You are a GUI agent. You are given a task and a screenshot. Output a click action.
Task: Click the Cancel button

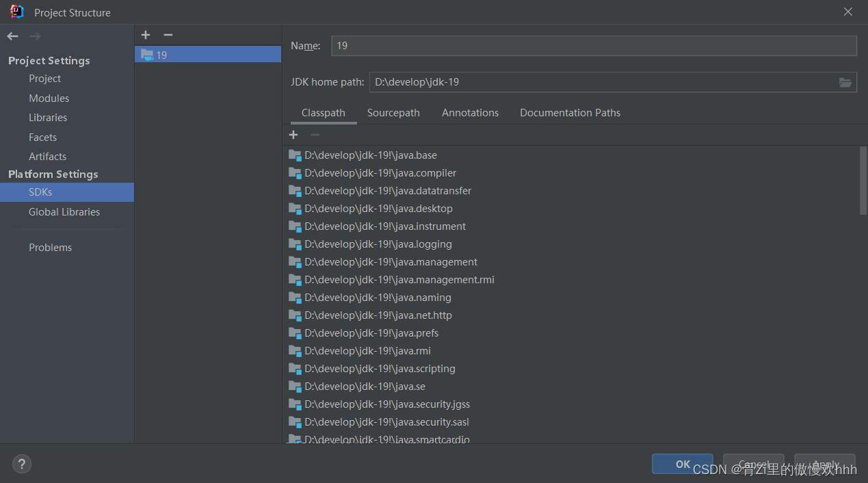pos(754,464)
